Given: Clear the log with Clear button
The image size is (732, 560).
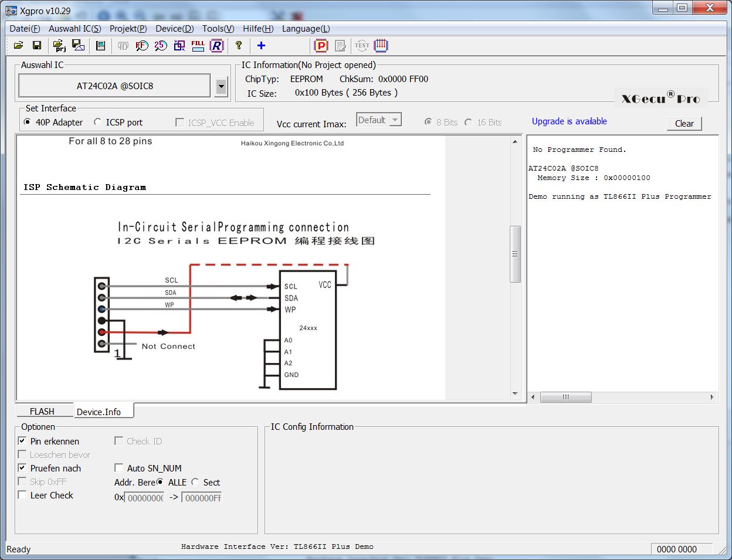Looking at the screenshot, I should pyautogui.click(x=684, y=124).
